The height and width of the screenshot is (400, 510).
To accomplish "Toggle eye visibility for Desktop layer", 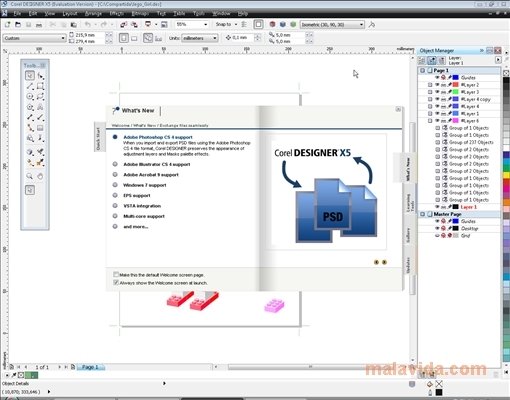I will [x=437, y=228].
